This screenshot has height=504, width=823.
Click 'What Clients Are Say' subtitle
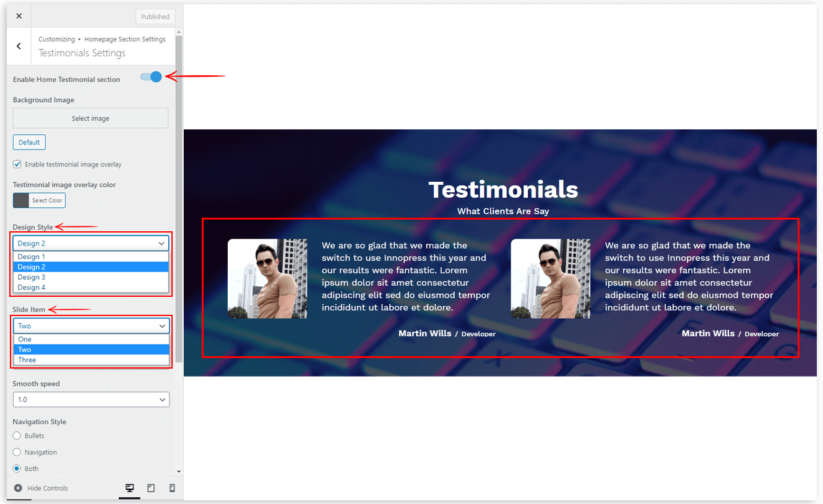503,211
